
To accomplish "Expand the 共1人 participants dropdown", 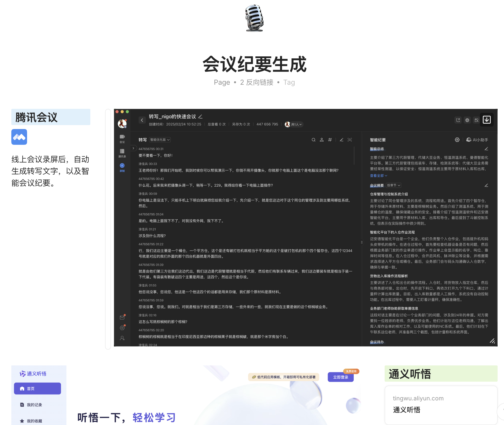I will tap(294, 124).
